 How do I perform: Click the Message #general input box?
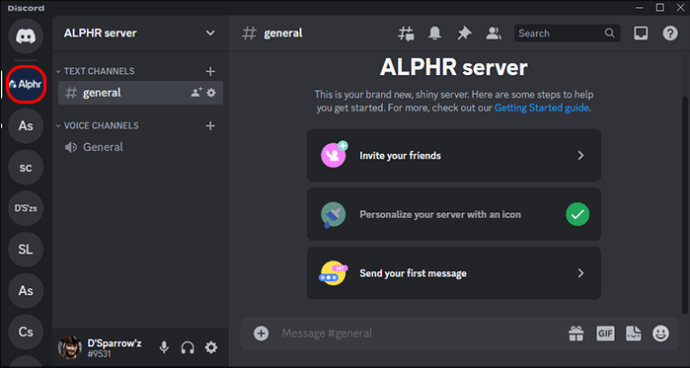pyautogui.click(x=420, y=333)
